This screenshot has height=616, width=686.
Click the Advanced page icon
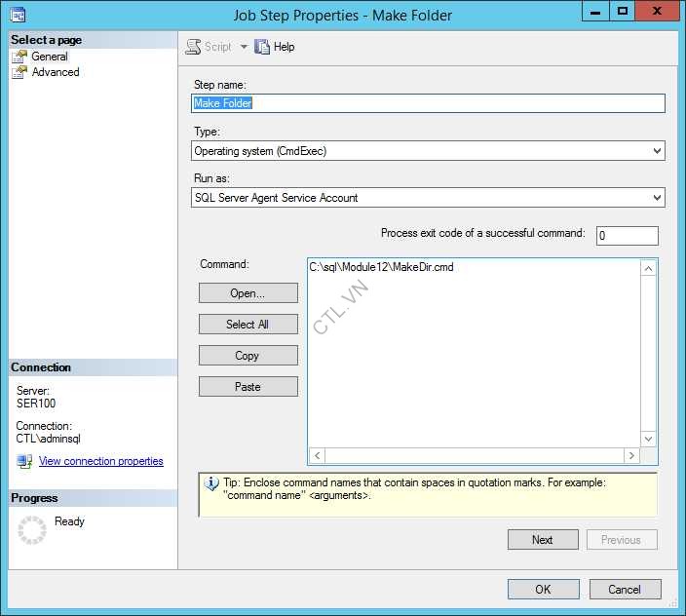coord(19,72)
